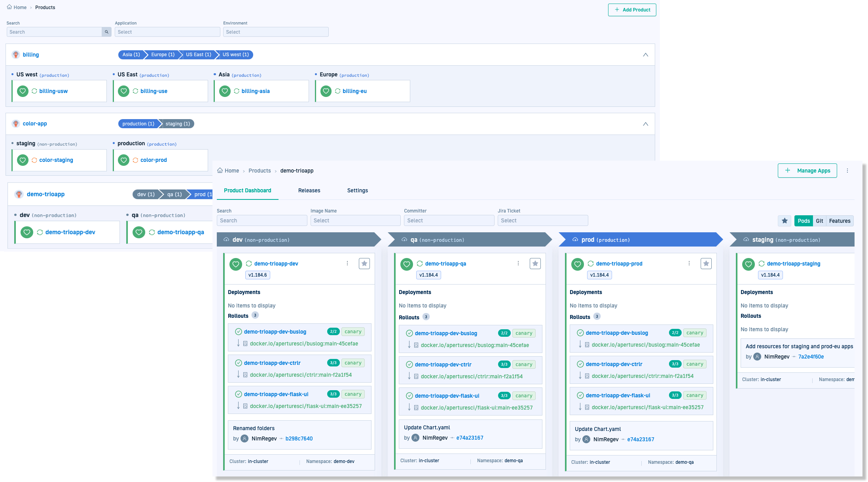Toggle favorite star on demo-trioapp-prod card
Viewport: 868px width, 482px height.
706,264
